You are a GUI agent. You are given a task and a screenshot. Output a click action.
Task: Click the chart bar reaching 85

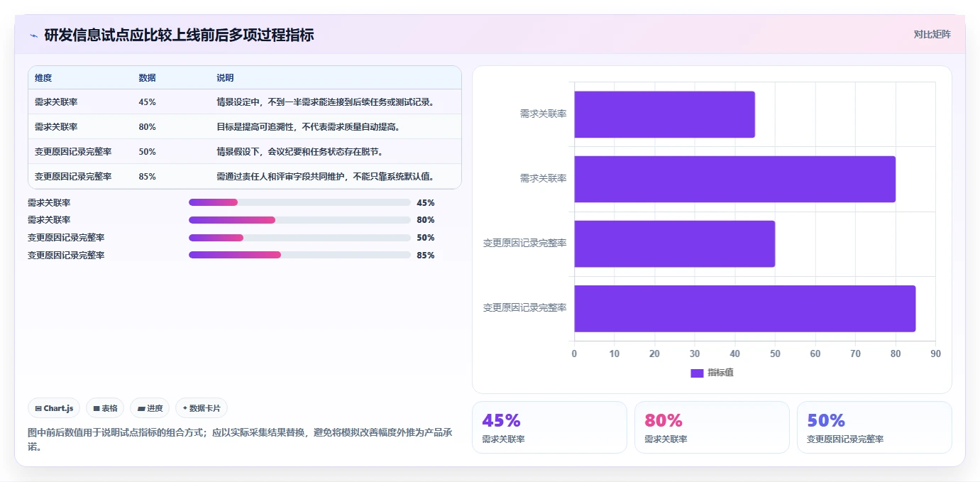[x=744, y=308]
